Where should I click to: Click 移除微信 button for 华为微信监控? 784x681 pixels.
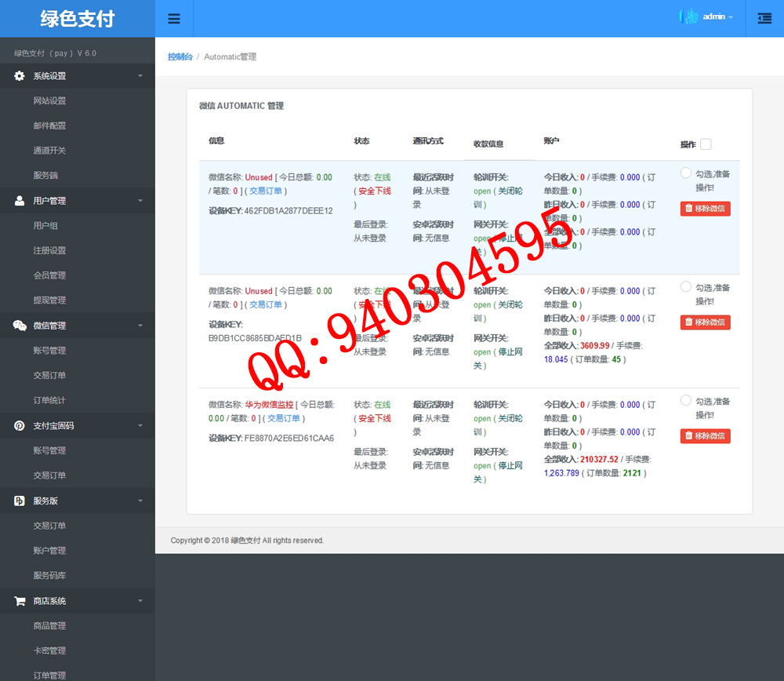tap(705, 436)
